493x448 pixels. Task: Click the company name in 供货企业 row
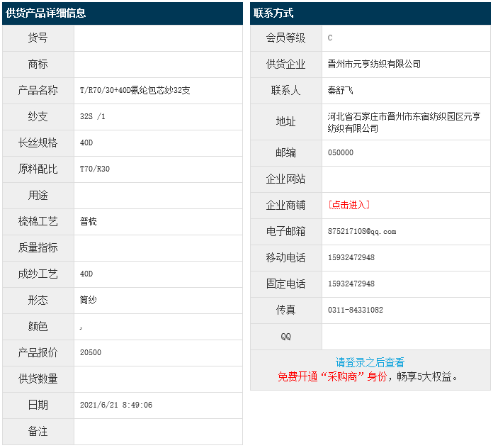point(374,64)
